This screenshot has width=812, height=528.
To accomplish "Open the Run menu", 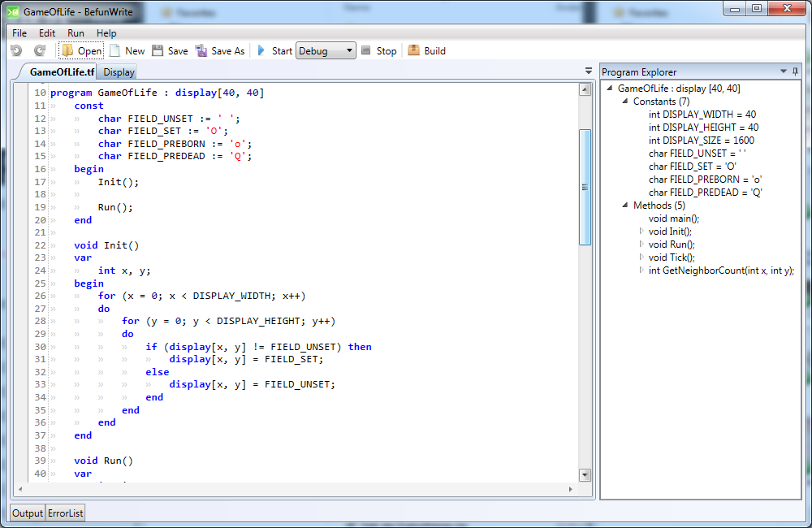I will (76, 33).
